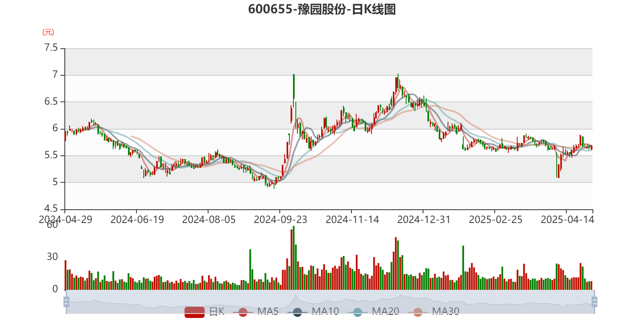This screenshot has height=322, width=644.
Task: Toggle the MA10 line in legend
Action: click(x=313, y=312)
